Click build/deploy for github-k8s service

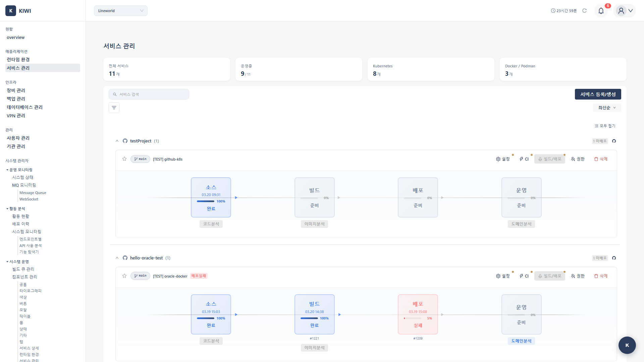tap(550, 159)
